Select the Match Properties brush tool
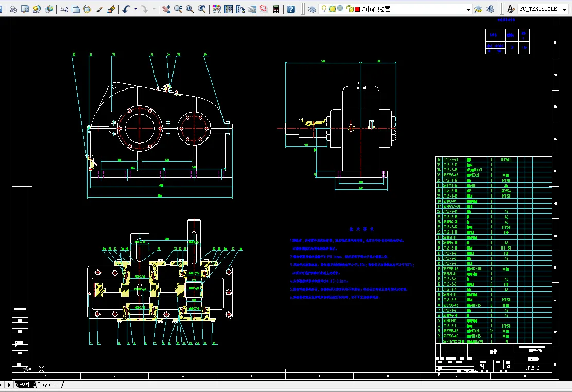 tap(99, 9)
